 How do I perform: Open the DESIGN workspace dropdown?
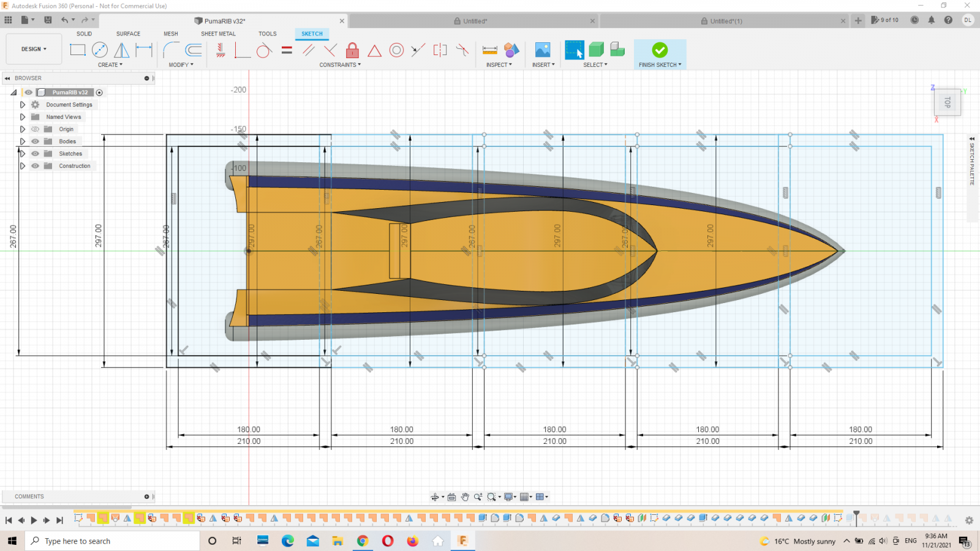[34, 49]
